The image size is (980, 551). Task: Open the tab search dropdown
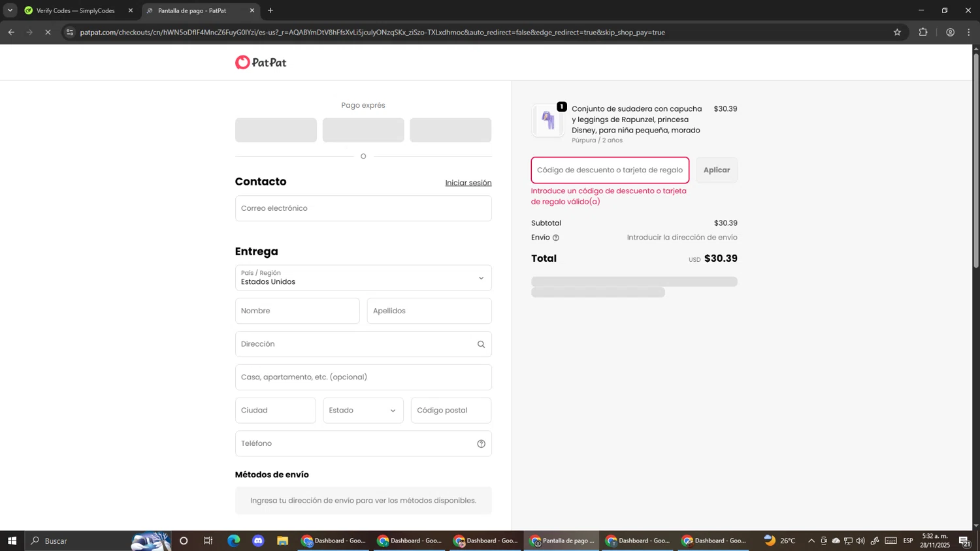point(10,10)
